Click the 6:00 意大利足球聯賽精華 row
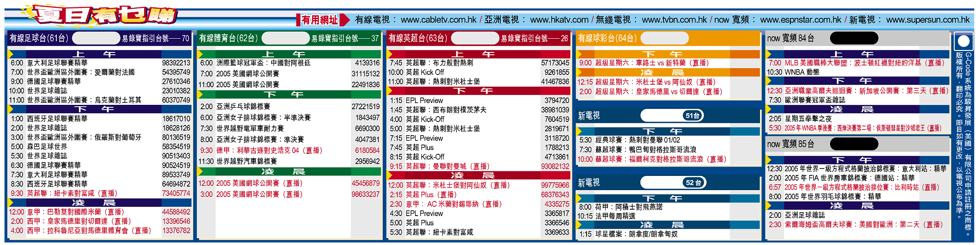980x245 pixels. pos(100,63)
